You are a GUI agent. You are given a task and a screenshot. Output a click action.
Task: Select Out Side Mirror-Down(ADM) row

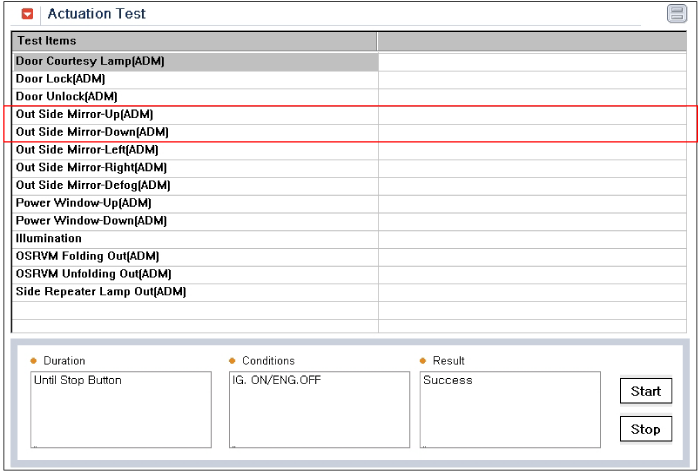196,133
